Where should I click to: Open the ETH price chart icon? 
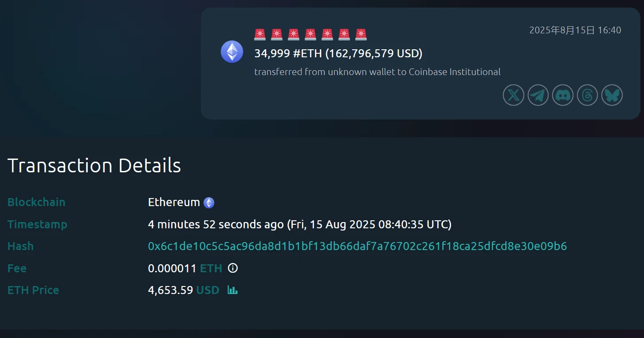(x=232, y=290)
